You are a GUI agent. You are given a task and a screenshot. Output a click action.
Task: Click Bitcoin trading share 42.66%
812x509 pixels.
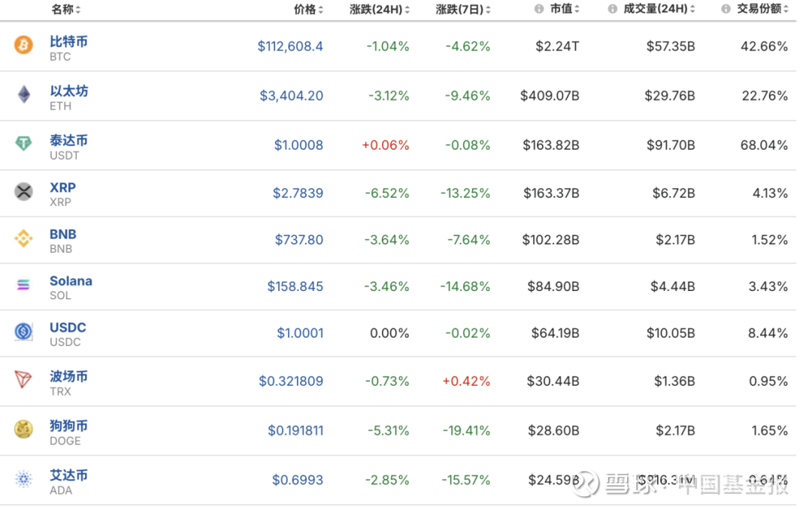(765, 47)
